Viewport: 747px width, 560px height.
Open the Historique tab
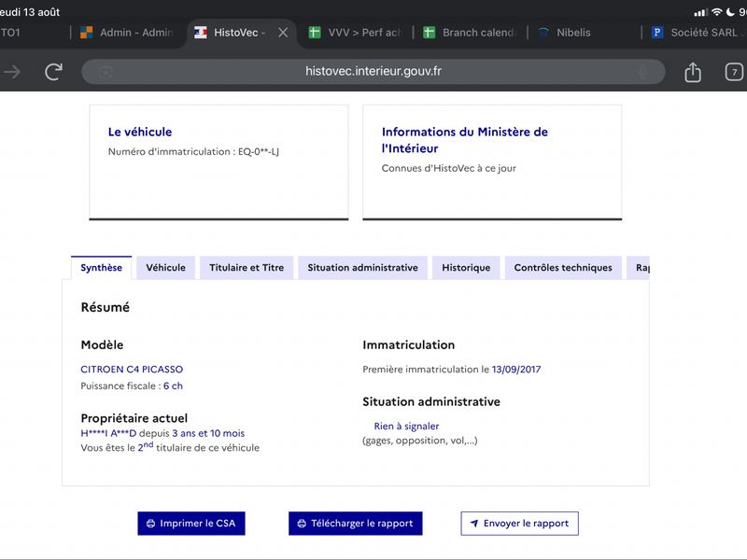coord(466,268)
